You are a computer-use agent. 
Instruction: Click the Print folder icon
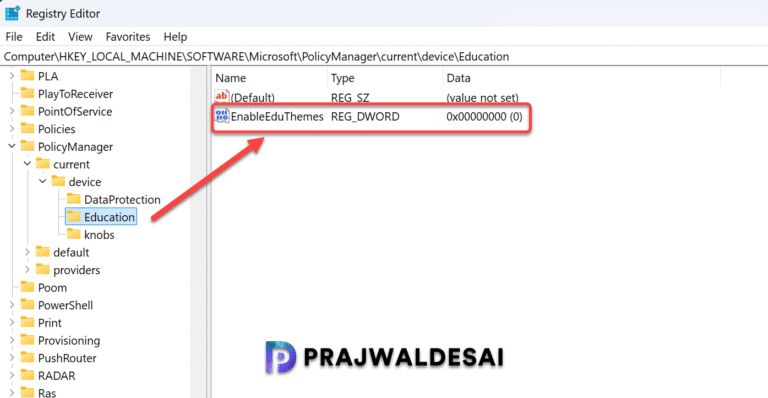[x=27, y=323]
